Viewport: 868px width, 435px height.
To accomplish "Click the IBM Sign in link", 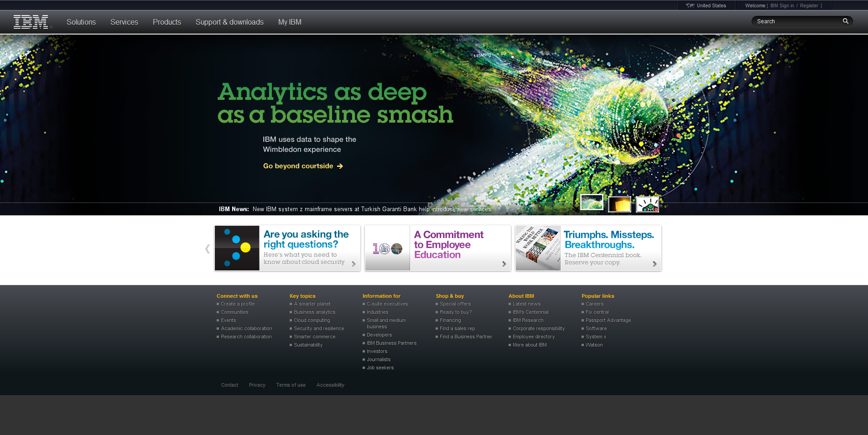I will coord(782,6).
